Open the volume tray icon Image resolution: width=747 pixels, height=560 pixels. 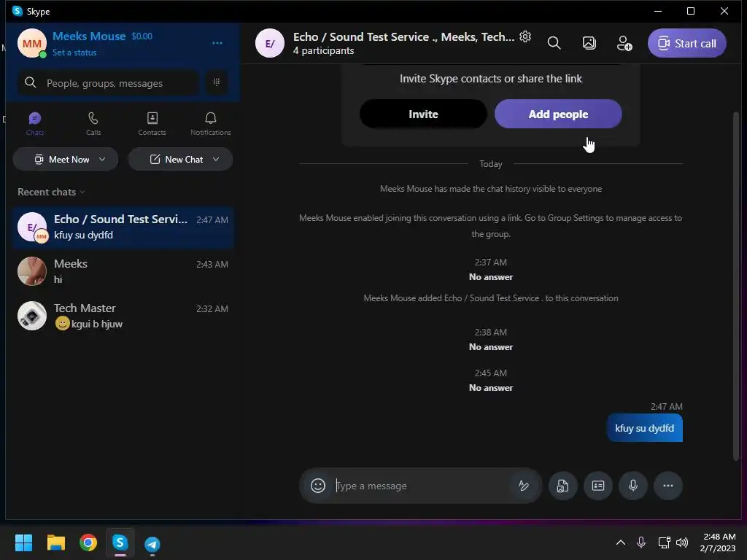(x=682, y=542)
